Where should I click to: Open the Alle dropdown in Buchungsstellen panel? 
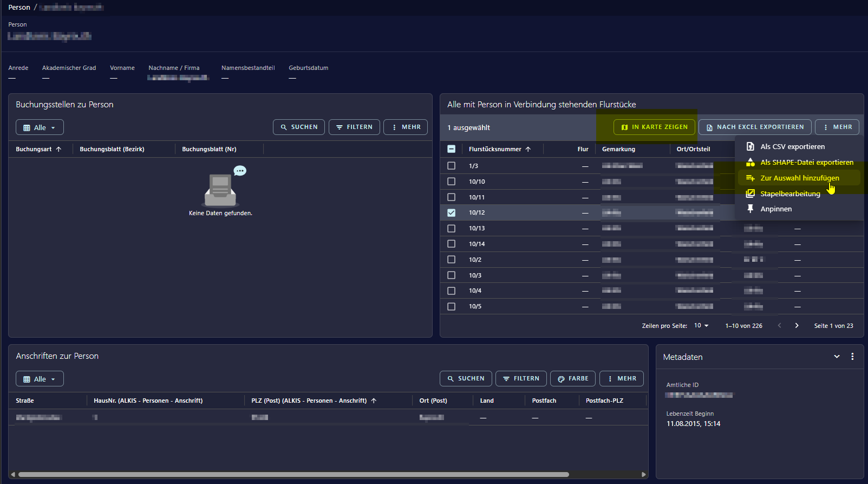40,127
